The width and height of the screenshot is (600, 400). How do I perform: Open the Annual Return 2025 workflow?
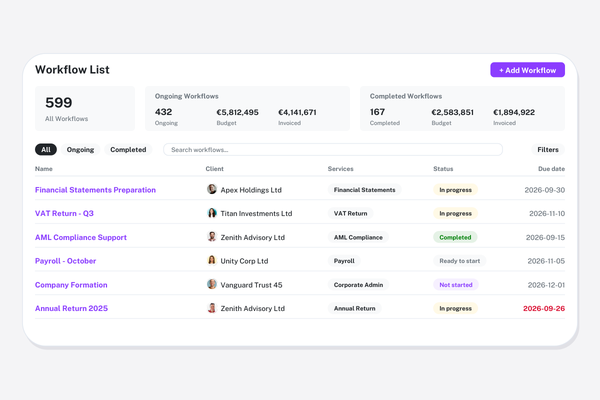(72, 309)
